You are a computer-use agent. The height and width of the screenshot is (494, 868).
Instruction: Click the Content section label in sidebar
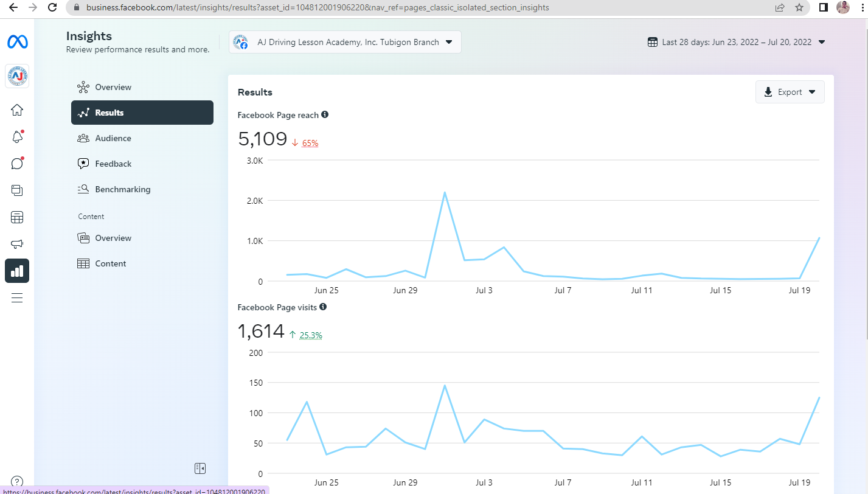(x=91, y=217)
